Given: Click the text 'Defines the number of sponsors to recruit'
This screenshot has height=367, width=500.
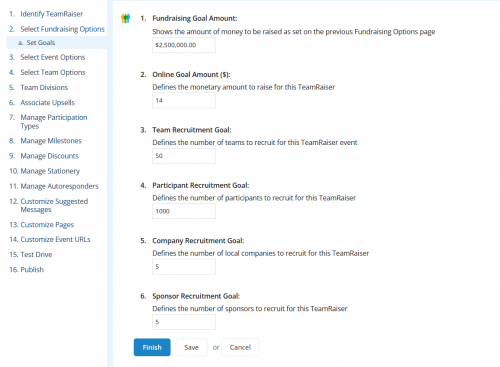Looking at the screenshot, I should coord(214,309).
